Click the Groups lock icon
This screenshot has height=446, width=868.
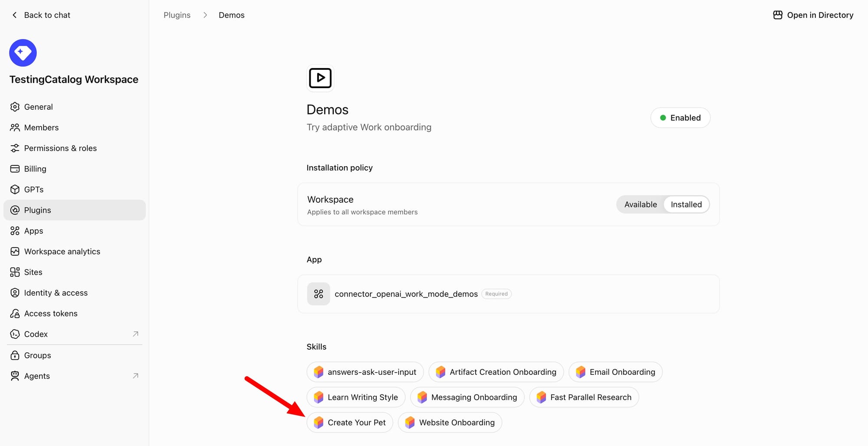click(15, 355)
